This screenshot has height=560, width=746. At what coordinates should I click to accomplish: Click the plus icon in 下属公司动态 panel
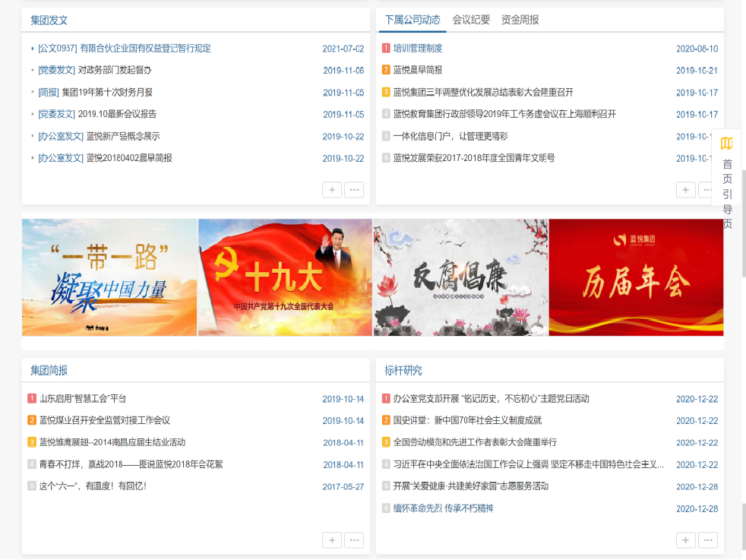685,190
